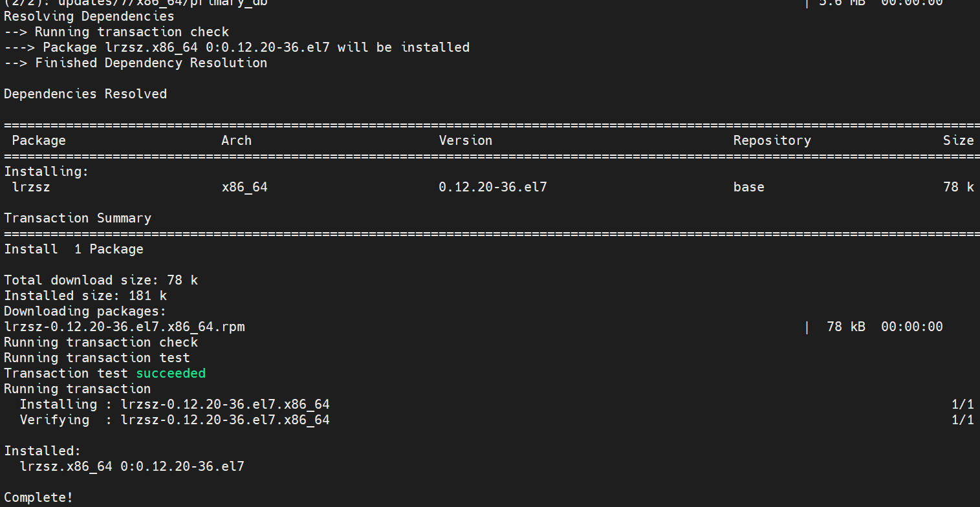Viewport: 980px width, 507px height.
Task: Click the 'Transaction Summary' heading
Action: 78,218
